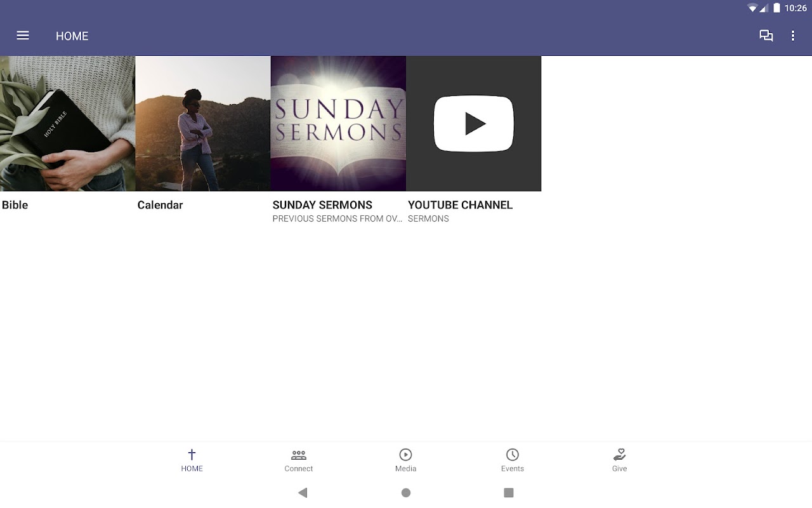Image resolution: width=812 pixels, height=508 pixels.
Task: Tap the Android recent apps square
Action: coord(508,492)
